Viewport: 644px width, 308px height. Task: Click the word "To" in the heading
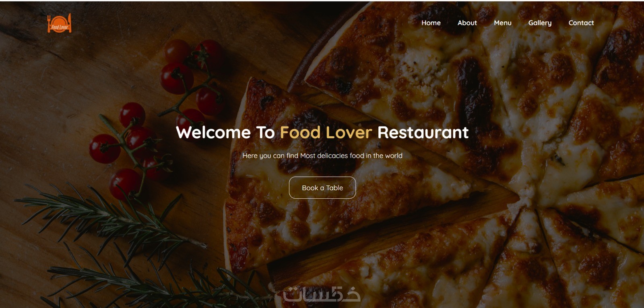[x=266, y=133]
